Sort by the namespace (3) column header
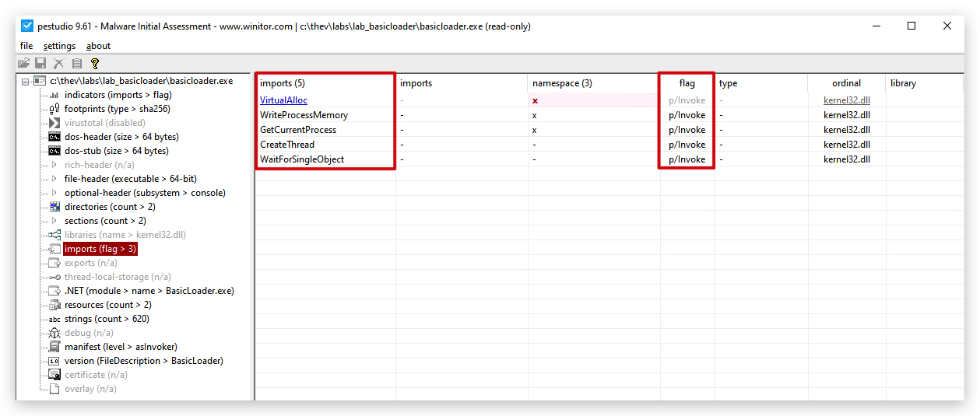The width and height of the screenshot is (980, 416). click(x=562, y=83)
